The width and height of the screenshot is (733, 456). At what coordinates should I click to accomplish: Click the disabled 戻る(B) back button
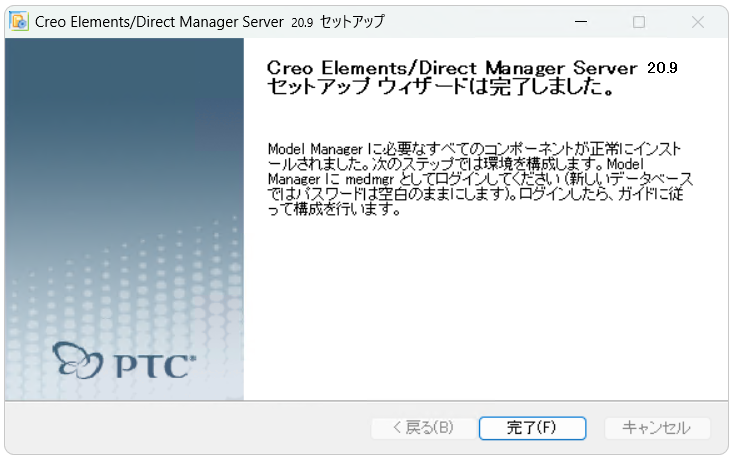[x=424, y=428]
